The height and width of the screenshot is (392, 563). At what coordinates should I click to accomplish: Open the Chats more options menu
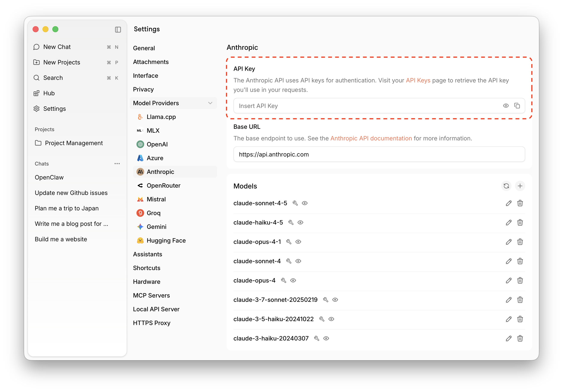117,164
